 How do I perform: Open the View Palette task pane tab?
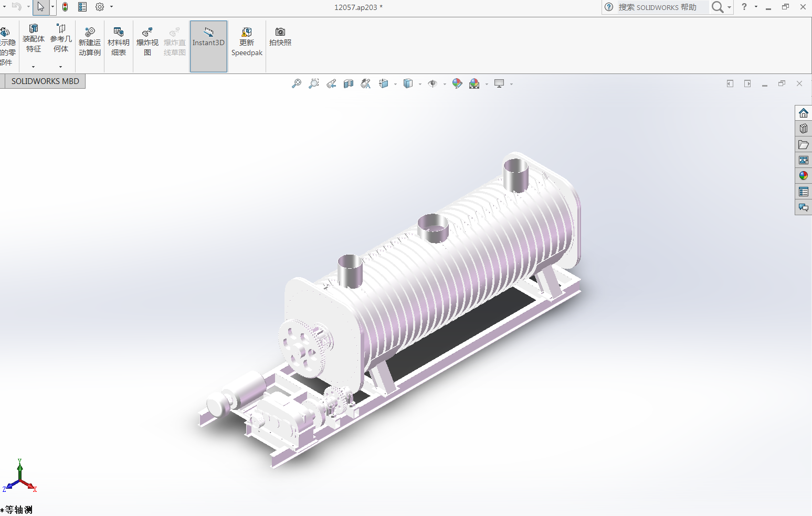pyautogui.click(x=804, y=160)
